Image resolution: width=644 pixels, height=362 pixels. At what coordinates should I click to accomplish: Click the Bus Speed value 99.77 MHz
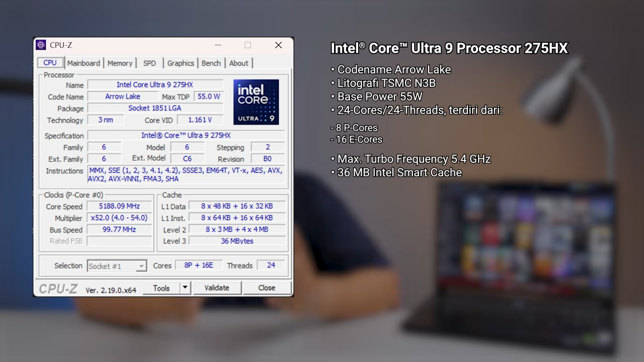click(x=119, y=229)
